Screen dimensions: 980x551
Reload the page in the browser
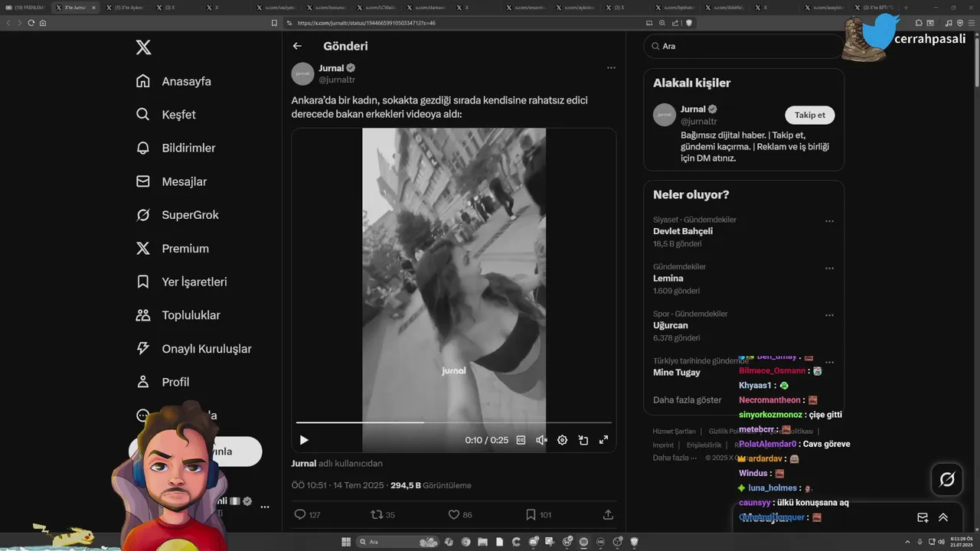pos(31,23)
